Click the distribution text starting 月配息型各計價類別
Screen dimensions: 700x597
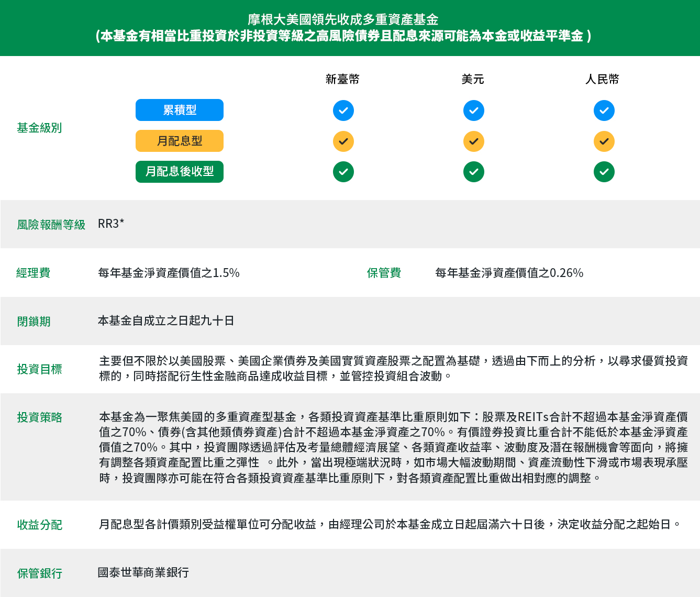click(391, 524)
